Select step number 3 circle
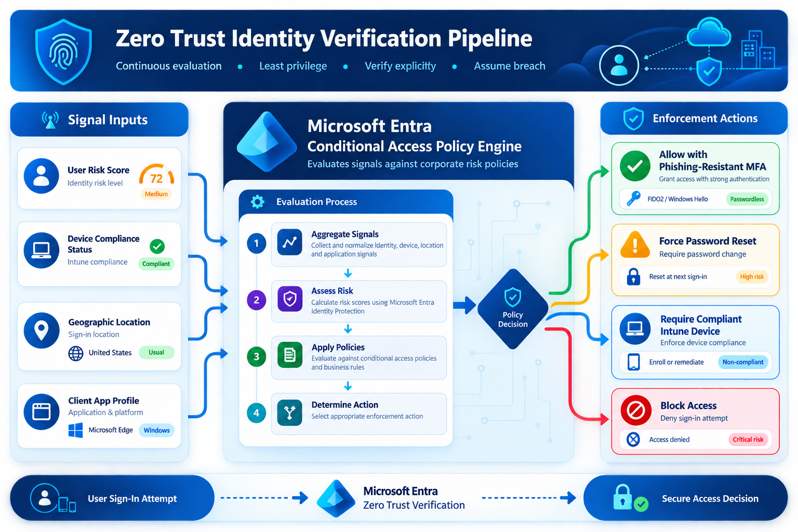 (x=256, y=356)
